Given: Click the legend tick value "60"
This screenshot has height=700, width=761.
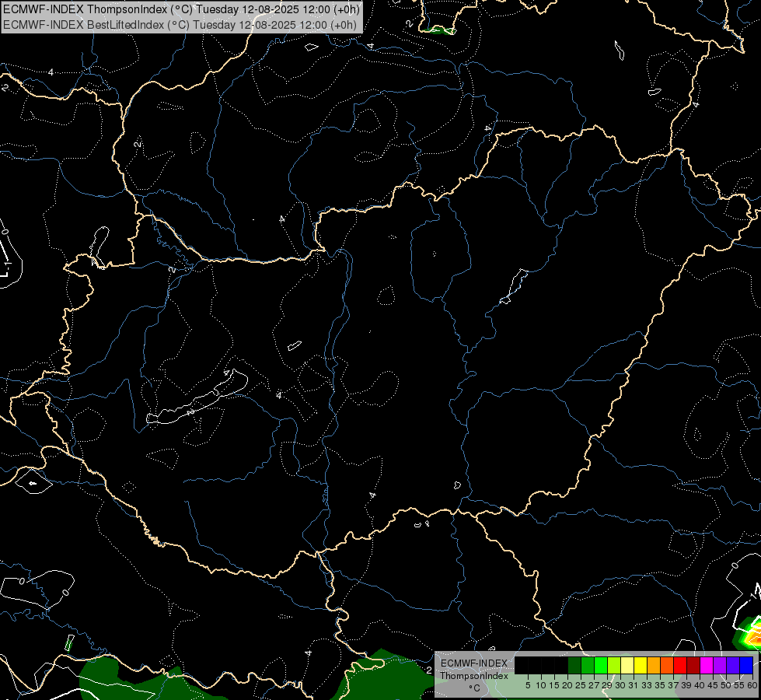Looking at the screenshot, I should point(752,685).
